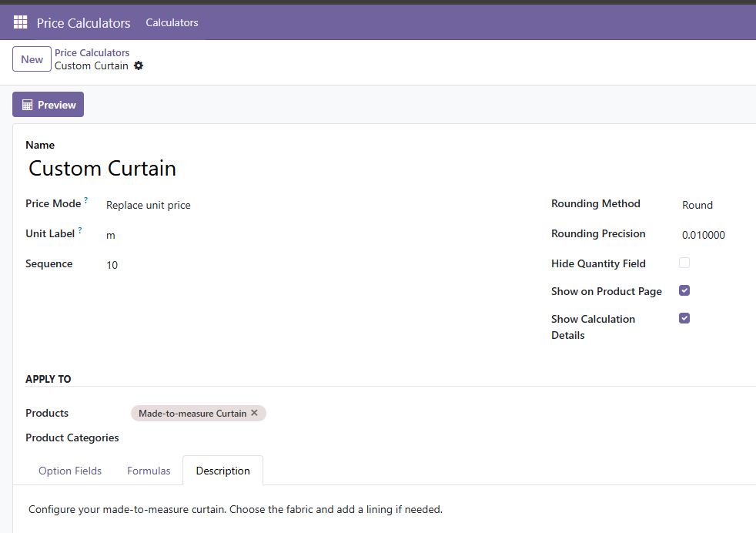Create a new record with New button

pos(32,59)
